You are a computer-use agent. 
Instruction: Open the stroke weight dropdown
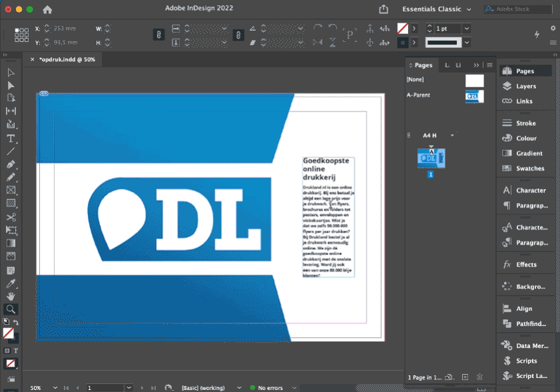[x=466, y=29]
